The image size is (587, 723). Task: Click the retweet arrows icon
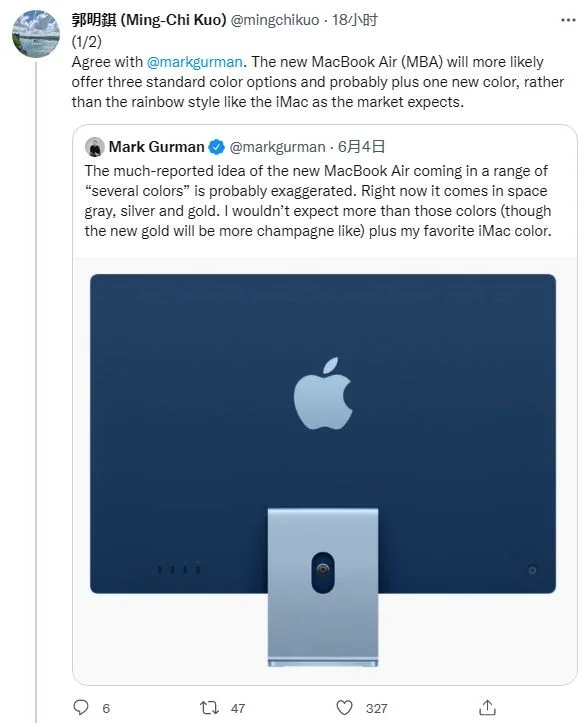(209, 707)
